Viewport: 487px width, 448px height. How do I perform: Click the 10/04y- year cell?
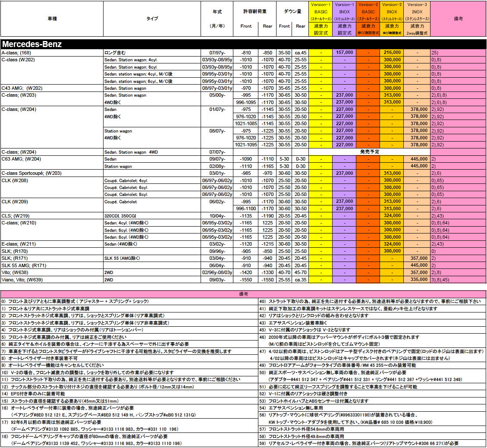coord(217,216)
